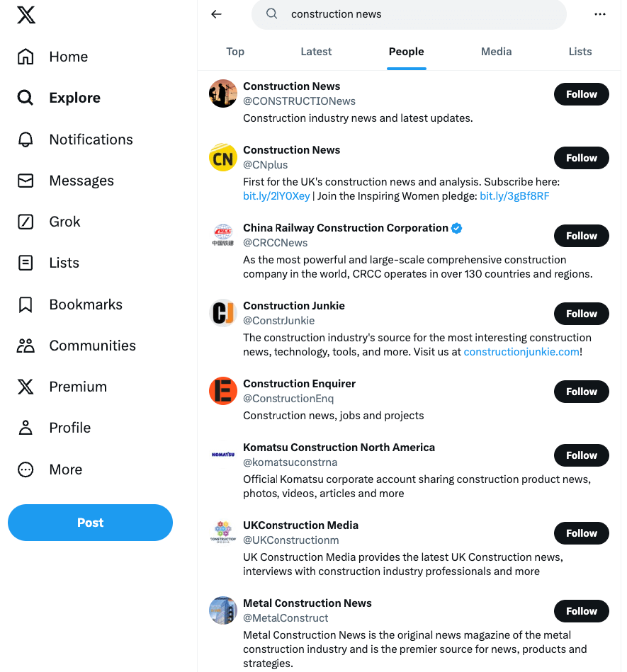Open Notifications
This screenshot has height=672, width=627.
[x=90, y=139]
